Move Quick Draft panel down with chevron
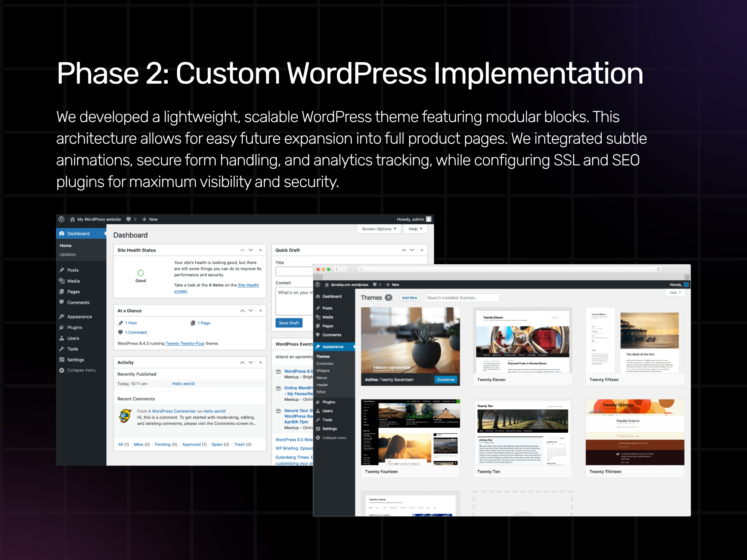This screenshot has width=747, height=560. [412, 250]
